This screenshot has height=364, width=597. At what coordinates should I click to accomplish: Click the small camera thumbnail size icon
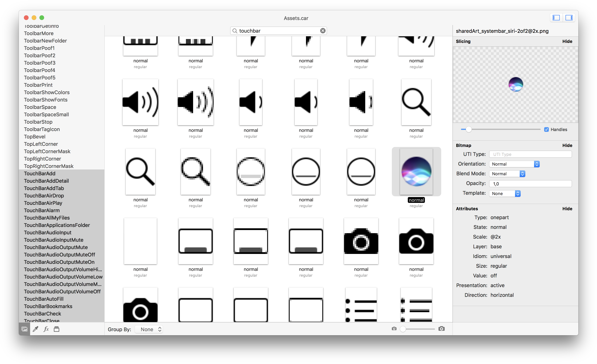394,329
